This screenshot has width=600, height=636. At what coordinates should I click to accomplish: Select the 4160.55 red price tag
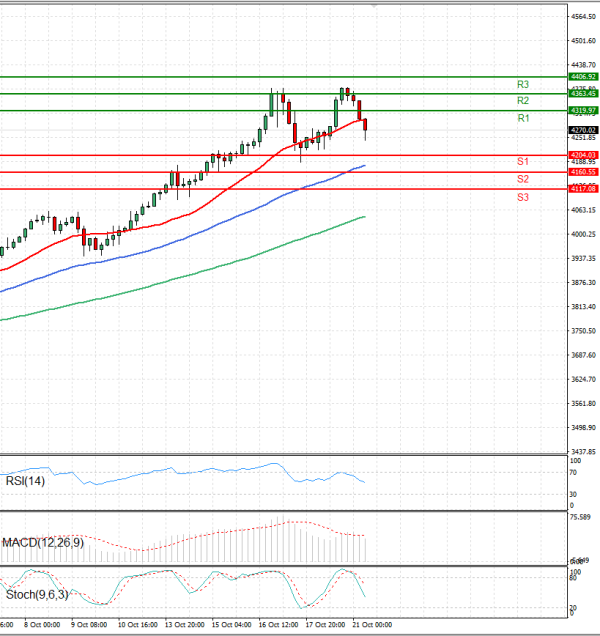coord(583,172)
